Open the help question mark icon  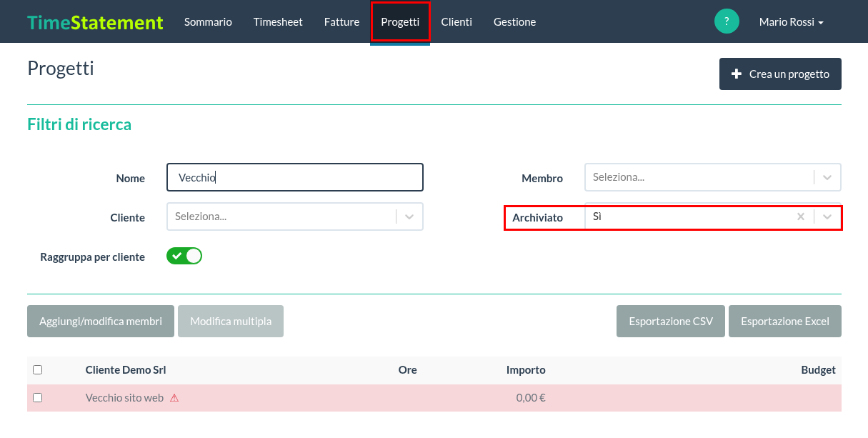click(x=727, y=21)
